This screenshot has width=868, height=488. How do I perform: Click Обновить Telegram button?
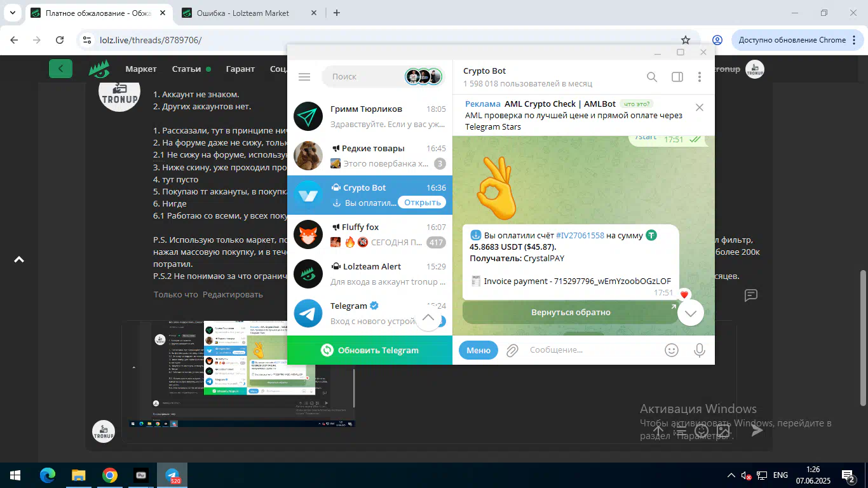370,350
